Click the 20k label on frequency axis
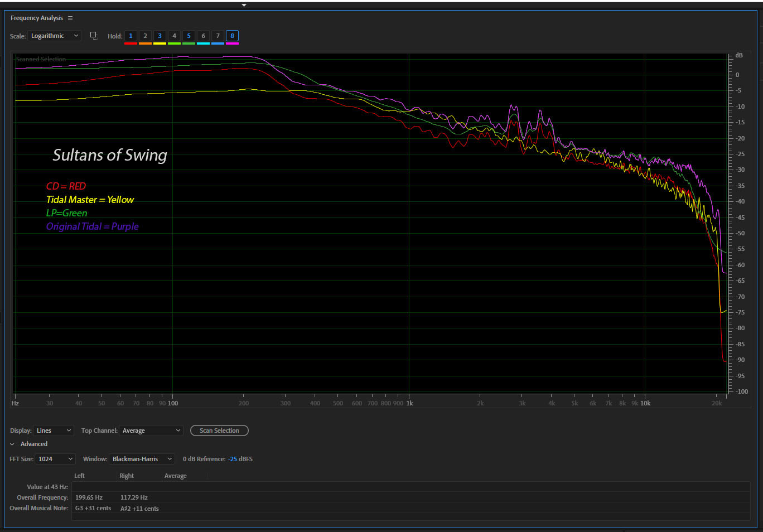Viewport: 763px width, 532px height. [717, 403]
